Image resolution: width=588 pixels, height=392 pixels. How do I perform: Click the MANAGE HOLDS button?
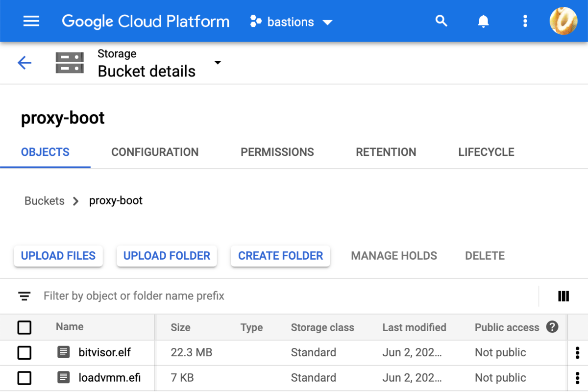(x=394, y=256)
